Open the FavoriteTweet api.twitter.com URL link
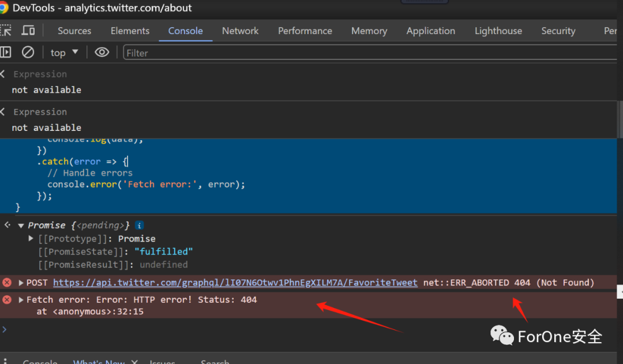 235,283
